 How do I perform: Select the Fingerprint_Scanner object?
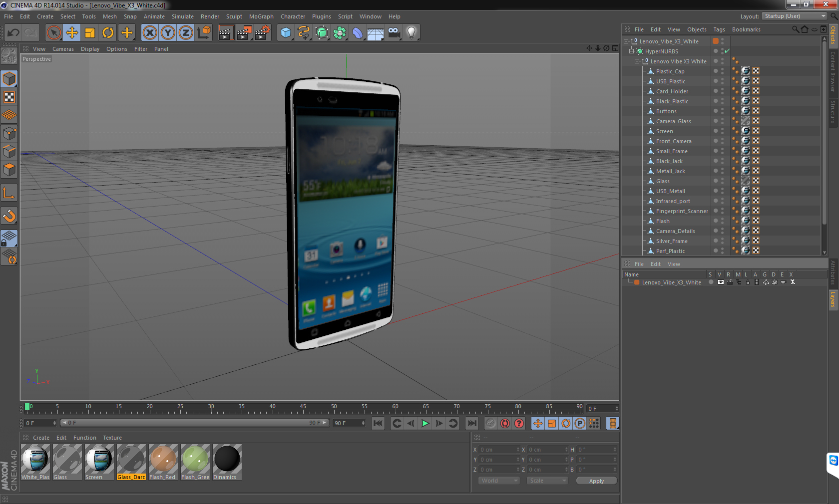pyautogui.click(x=682, y=211)
